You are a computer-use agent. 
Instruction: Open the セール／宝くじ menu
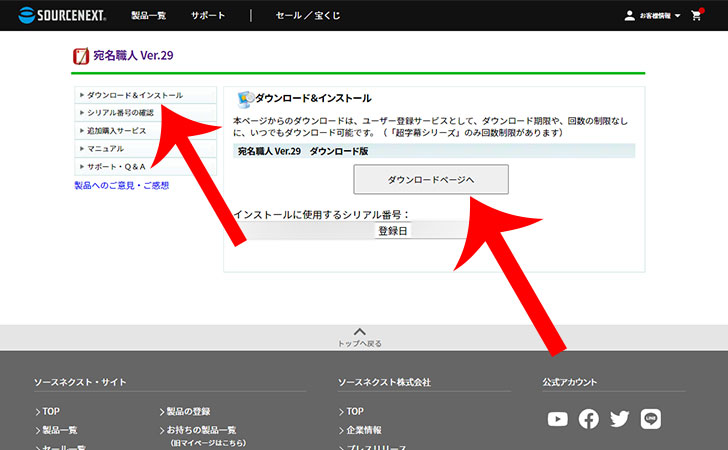coord(308,15)
